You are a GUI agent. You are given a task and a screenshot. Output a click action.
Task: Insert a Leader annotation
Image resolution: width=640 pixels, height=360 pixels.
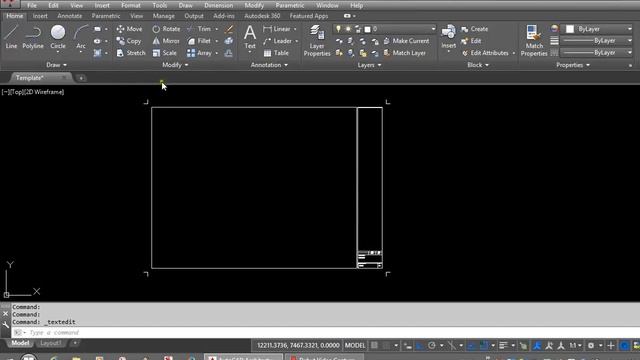278,41
